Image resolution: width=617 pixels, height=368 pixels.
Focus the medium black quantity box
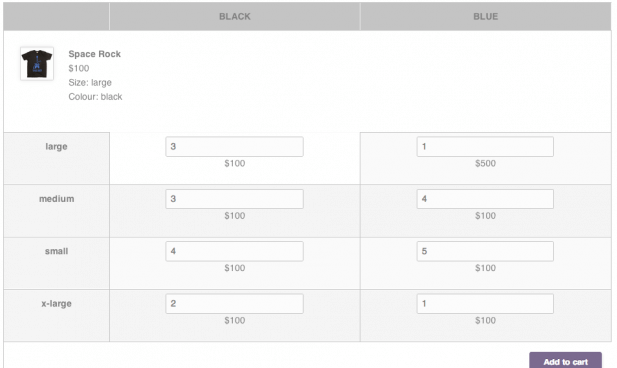235,199
